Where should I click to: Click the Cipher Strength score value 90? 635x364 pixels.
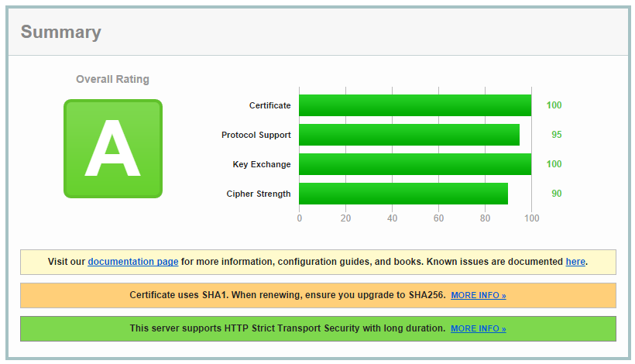[x=556, y=194]
